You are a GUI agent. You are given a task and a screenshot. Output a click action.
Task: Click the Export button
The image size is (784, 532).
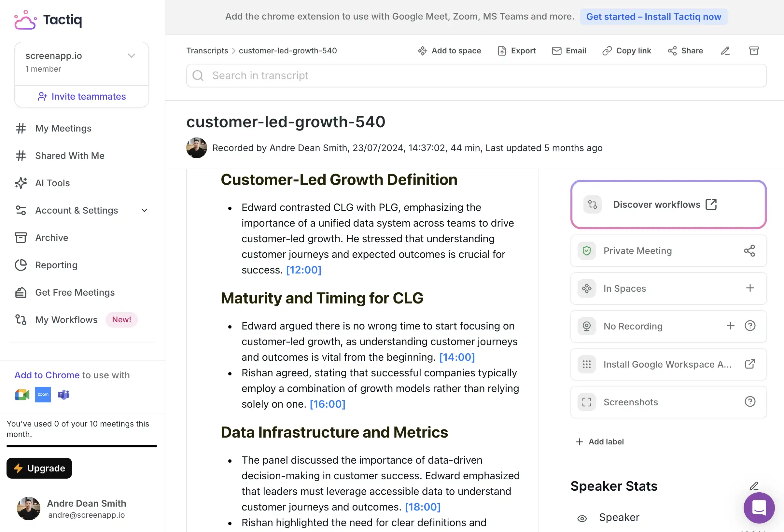point(516,50)
